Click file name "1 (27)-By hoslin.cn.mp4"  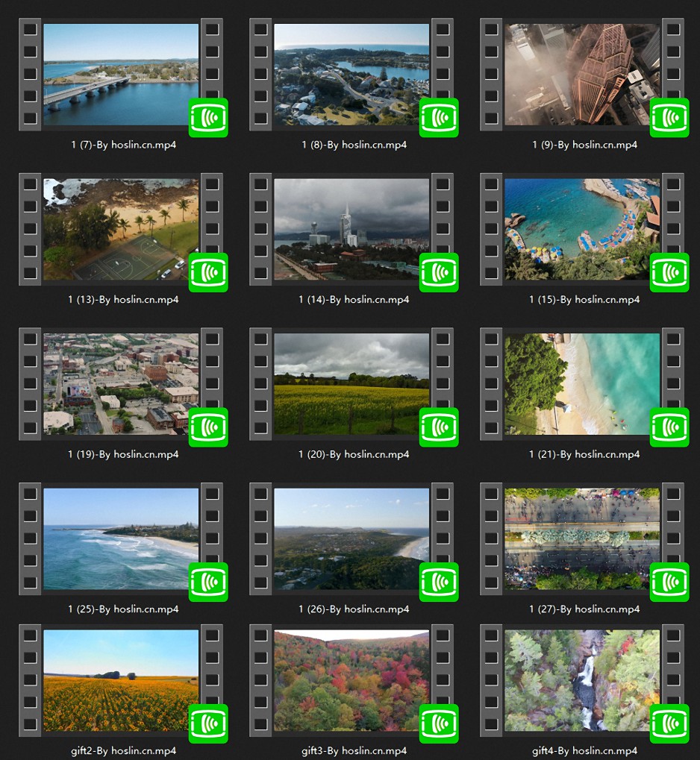click(x=584, y=609)
